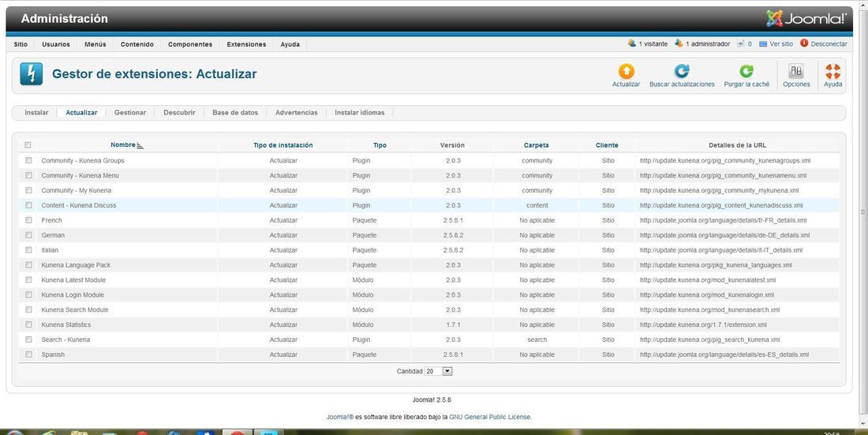
Task: Click the Search - Kunena row name
Action: click(x=65, y=339)
